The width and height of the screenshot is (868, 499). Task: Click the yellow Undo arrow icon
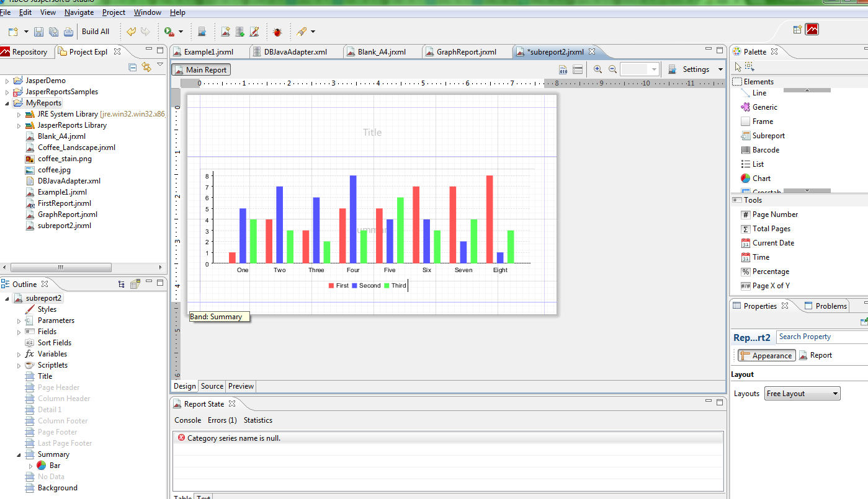131,32
